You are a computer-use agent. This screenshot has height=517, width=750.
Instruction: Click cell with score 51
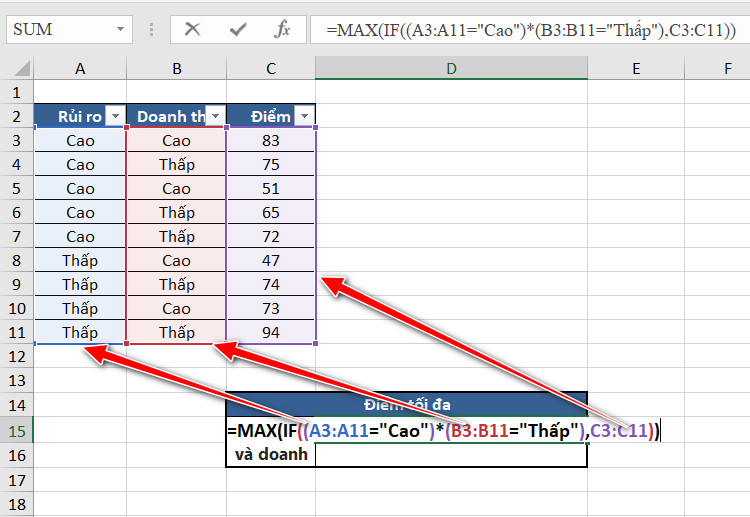[271, 188]
